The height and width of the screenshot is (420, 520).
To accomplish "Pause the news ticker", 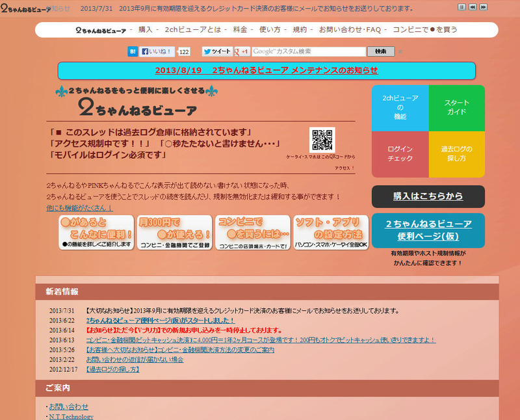I will click(x=461, y=7).
